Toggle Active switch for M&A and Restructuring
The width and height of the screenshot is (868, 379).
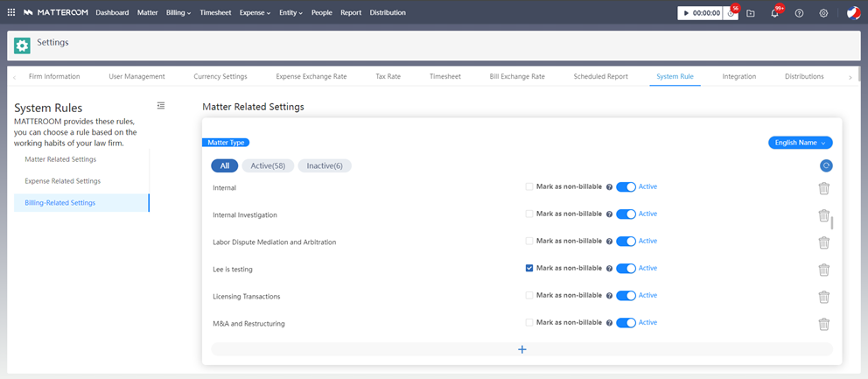click(x=626, y=323)
